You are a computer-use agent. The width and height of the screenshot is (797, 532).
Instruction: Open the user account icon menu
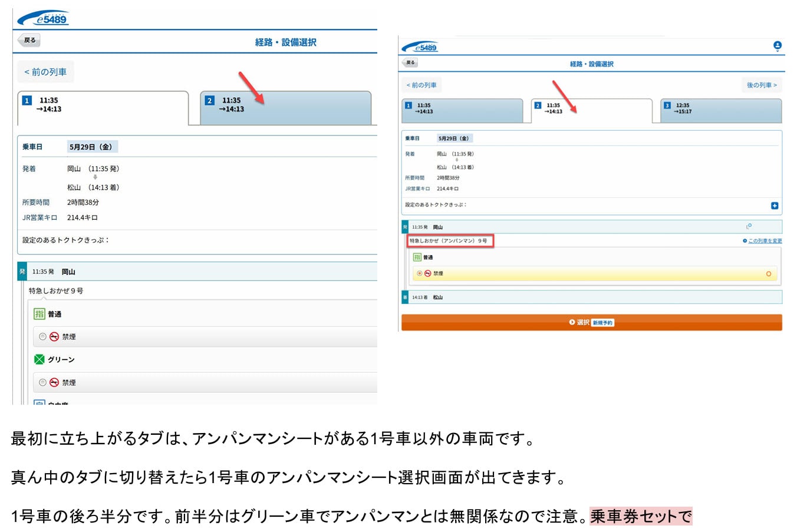[x=777, y=46]
